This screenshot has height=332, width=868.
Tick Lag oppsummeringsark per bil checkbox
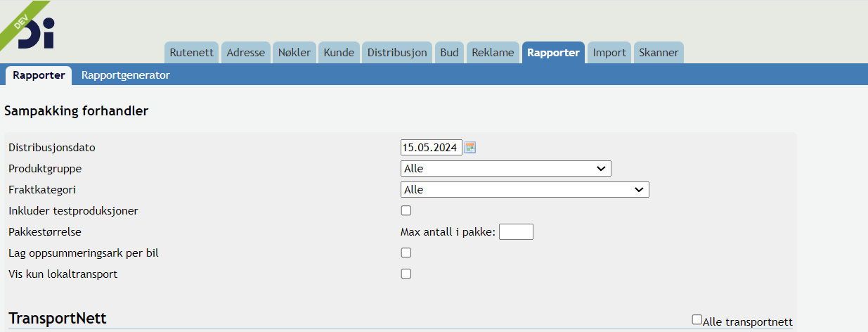(x=406, y=253)
